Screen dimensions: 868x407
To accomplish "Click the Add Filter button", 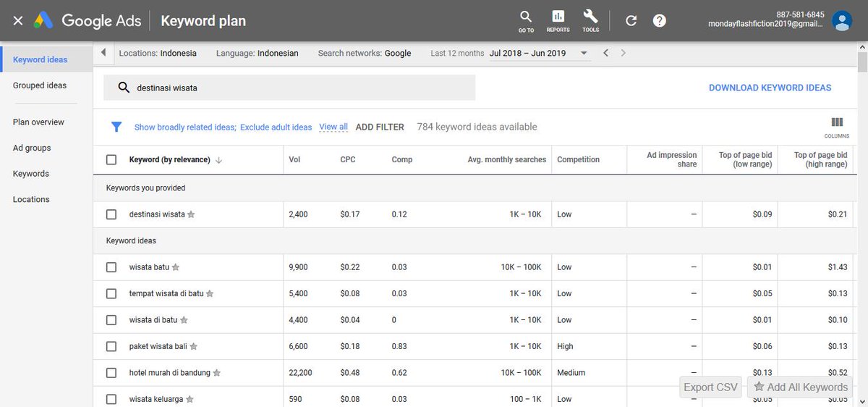I will pyautogui.click(x=380, y=127).
